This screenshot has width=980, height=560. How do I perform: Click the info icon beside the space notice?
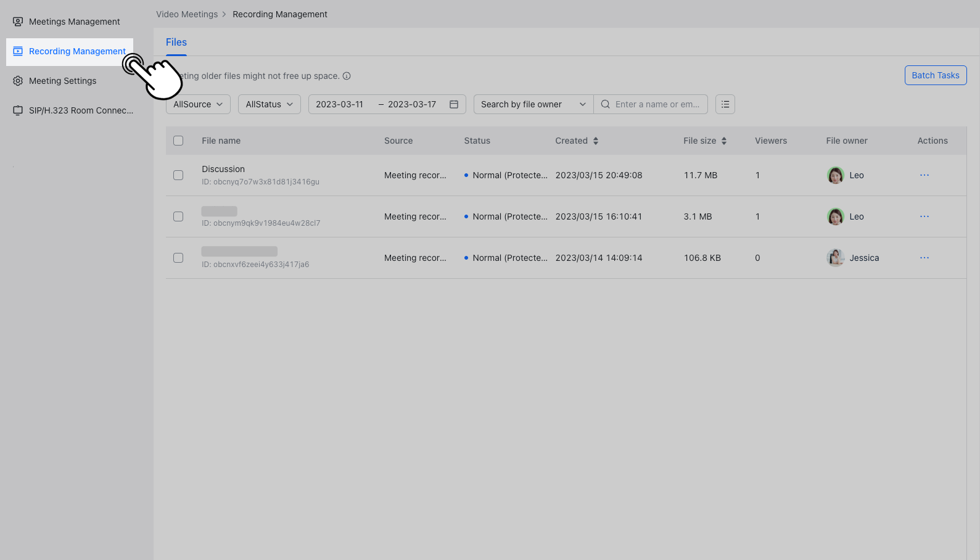347,76
